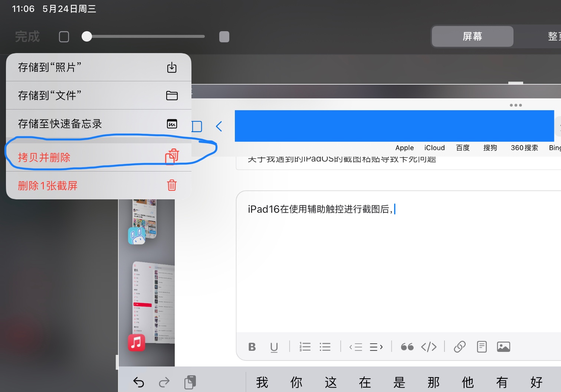Click the Bold formatting icon
The height and width of the screenshot is (392, 561).
point(252,347)
